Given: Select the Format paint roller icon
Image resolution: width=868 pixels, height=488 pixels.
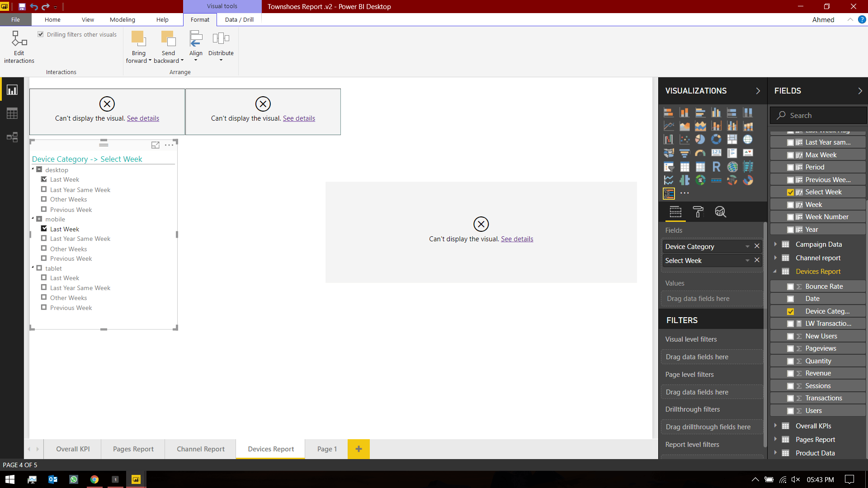Looking at the screenshot, I should coord(698,211).
